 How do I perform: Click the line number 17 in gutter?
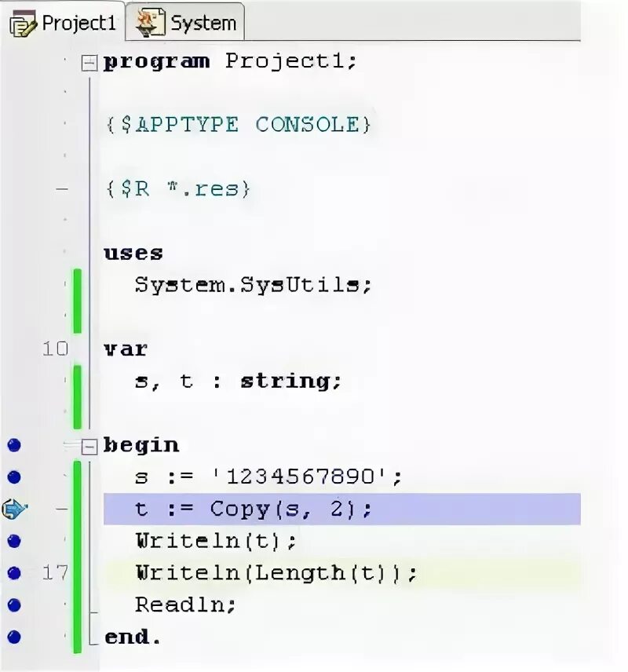pos(55,573)
